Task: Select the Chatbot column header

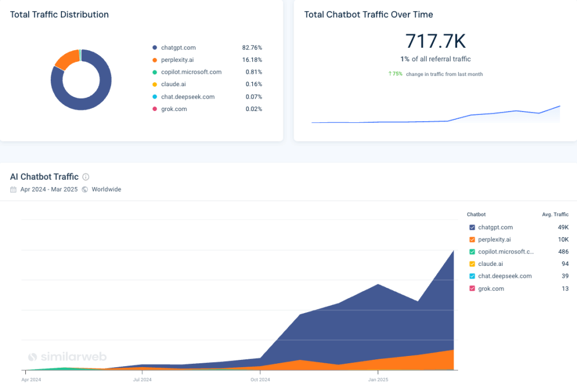Action: tap(476, 215)
